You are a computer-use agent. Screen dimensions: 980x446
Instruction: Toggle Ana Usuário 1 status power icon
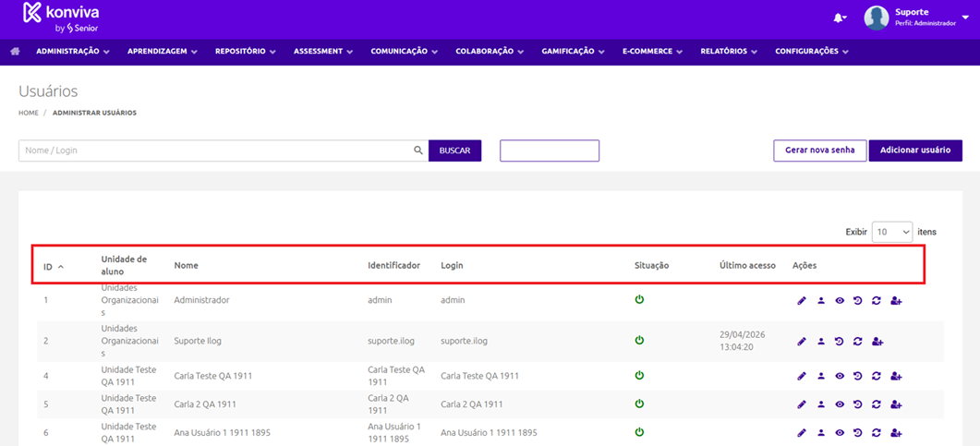639,431
